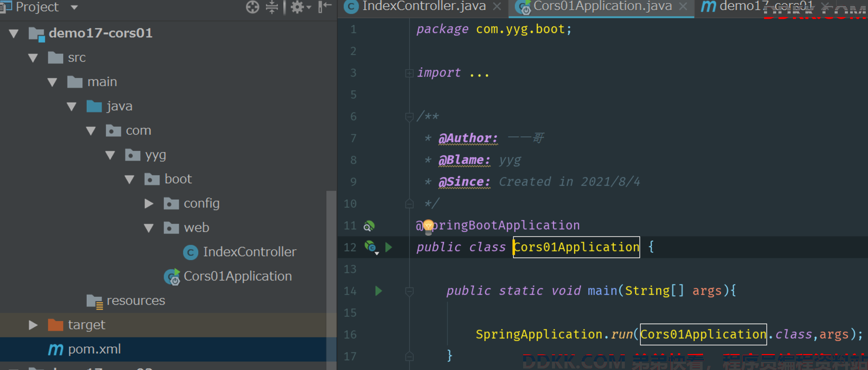Expand the config package folder

(x=149, y=204)
